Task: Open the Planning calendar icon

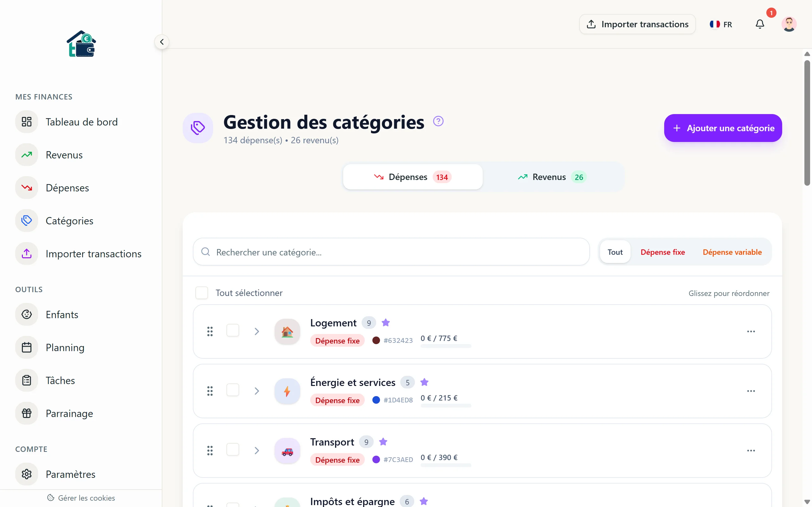Action: click(x=27, y=347)
